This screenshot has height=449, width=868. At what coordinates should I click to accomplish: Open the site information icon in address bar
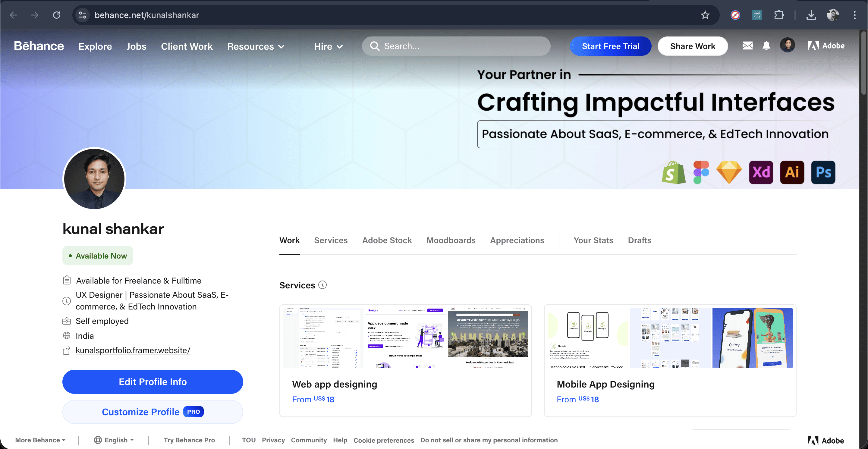(x=83, y=15)
